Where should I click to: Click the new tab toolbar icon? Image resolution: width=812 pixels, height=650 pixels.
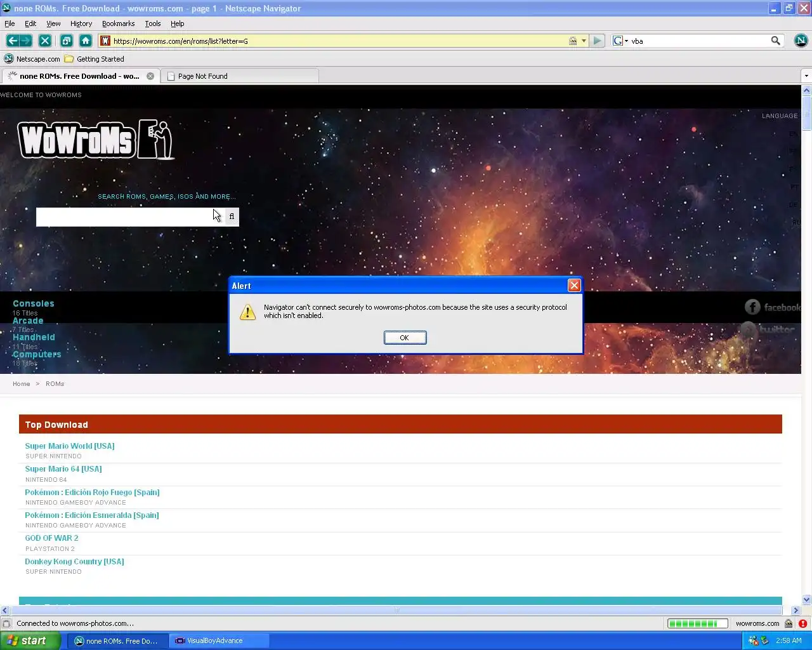tap(66, 41)
